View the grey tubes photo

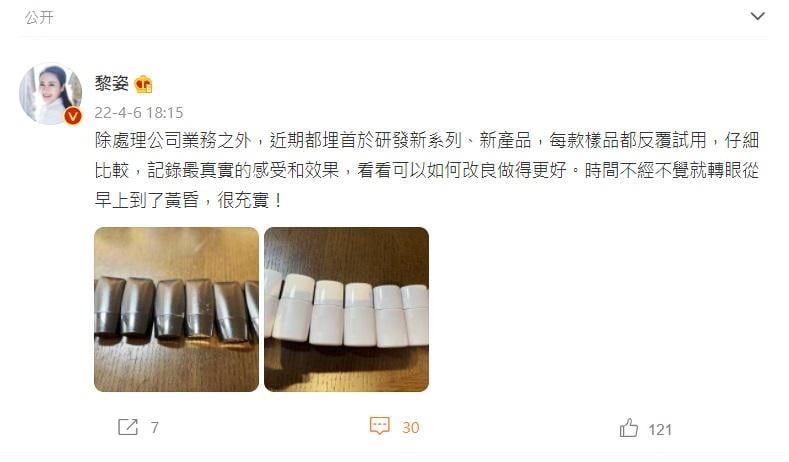click(x=177, y=309)
